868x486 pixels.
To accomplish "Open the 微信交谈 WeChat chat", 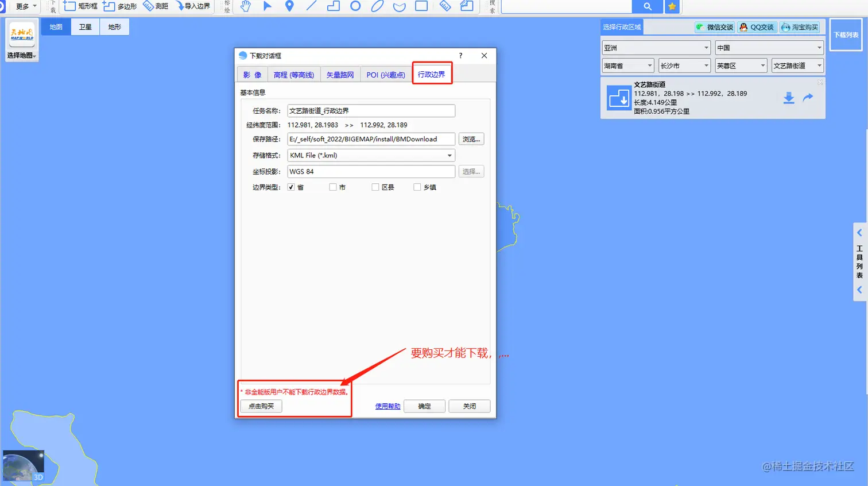I will pos(715,27).
